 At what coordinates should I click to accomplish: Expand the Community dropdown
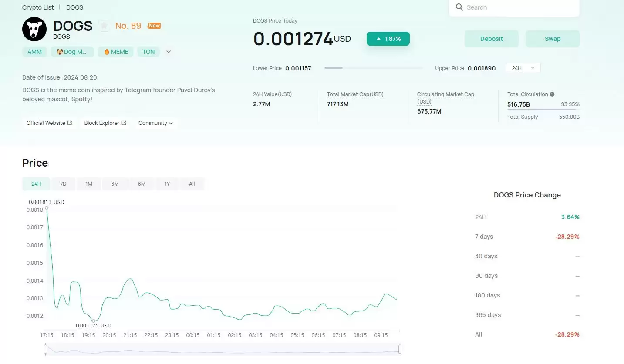pos(155,123)
